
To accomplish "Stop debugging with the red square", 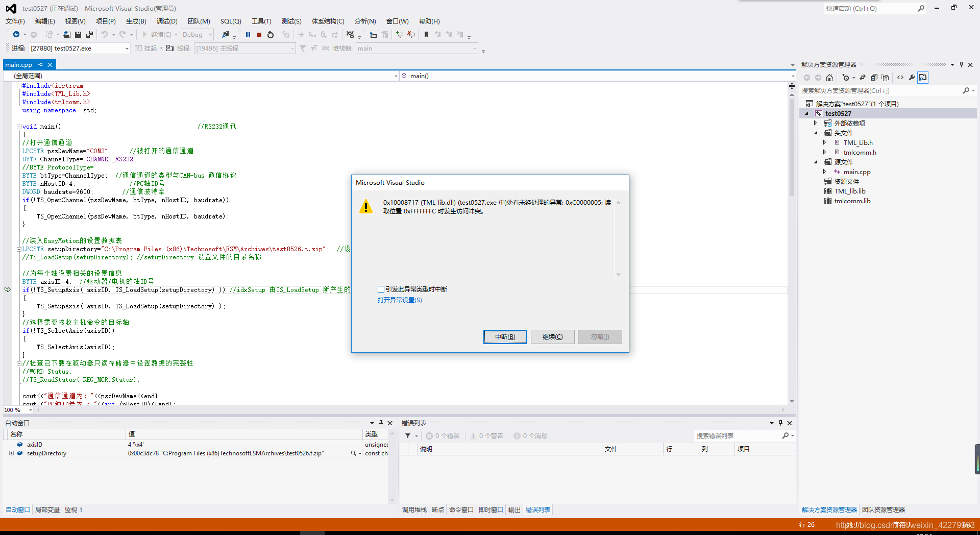I will click(x=259, y=35).
